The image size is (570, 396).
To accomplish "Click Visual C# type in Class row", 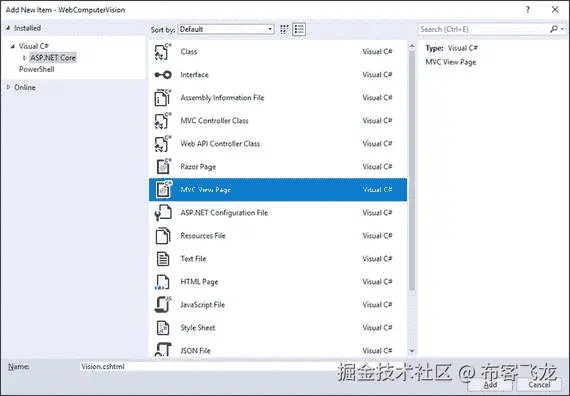I will pos(377,52).
